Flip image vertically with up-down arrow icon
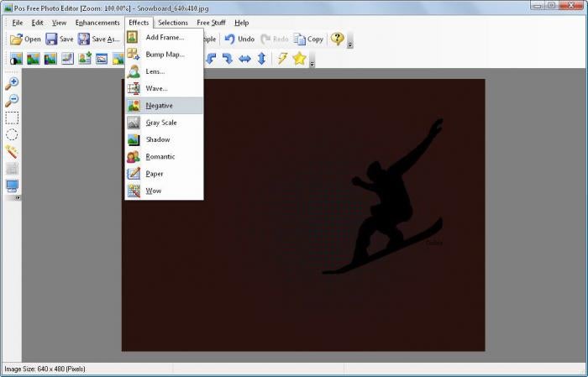Viewport: 588px width, 377px height. [262, 59]
